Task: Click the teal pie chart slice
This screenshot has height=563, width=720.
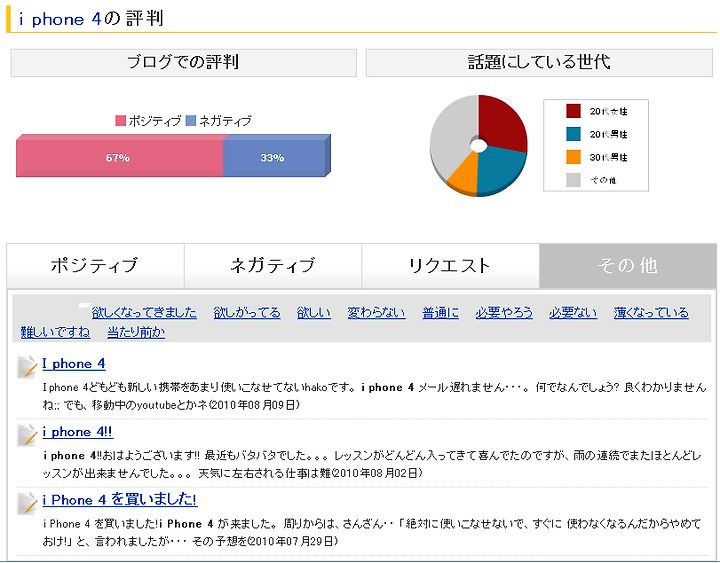Action: 501,170
